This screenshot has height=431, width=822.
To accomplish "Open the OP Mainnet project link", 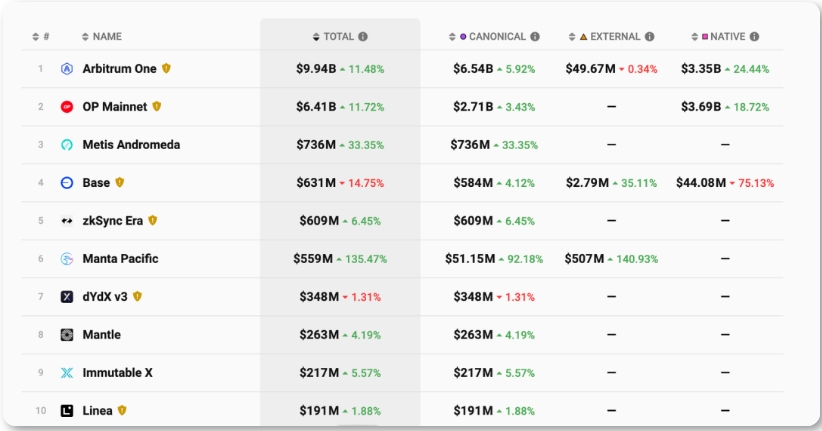I will [115, 107].
